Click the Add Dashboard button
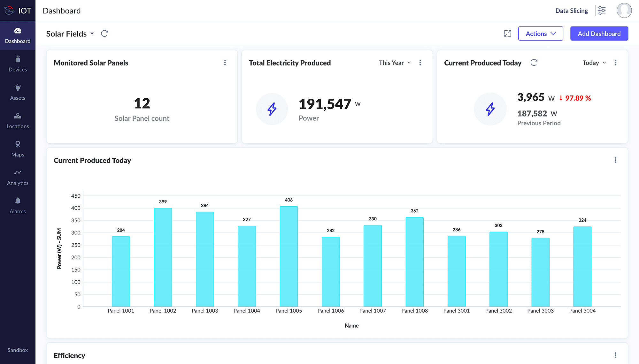This screenshot has width=639, height=364. (x=599, y=34)
